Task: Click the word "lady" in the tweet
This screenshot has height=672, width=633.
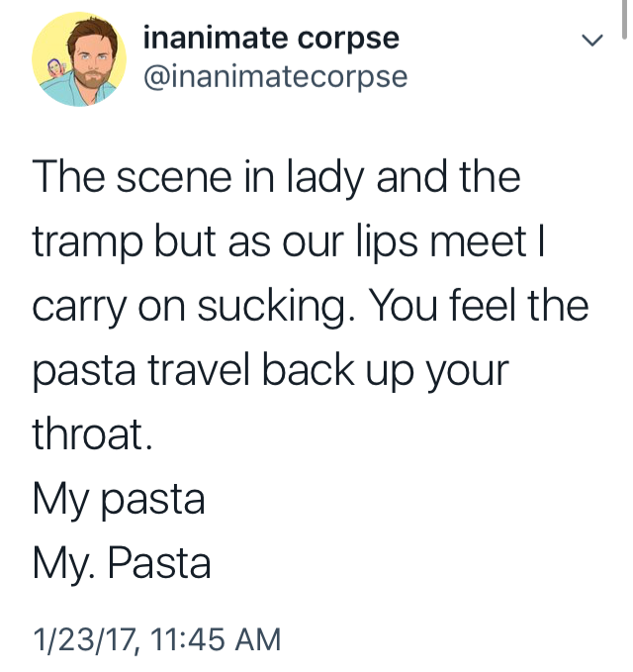Action: pos(325,178)
